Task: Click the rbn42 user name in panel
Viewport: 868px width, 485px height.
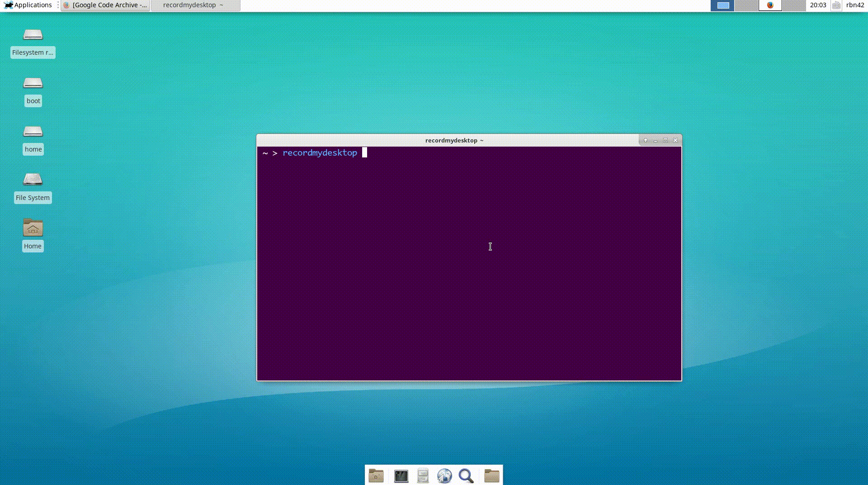Action: [x=855, y=5]
